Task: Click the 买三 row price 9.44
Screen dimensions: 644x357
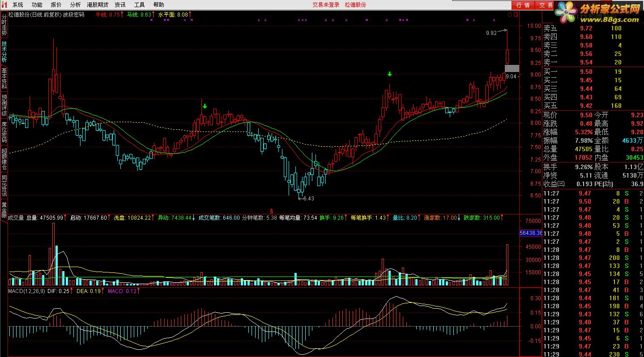Action: coord(586,89)
